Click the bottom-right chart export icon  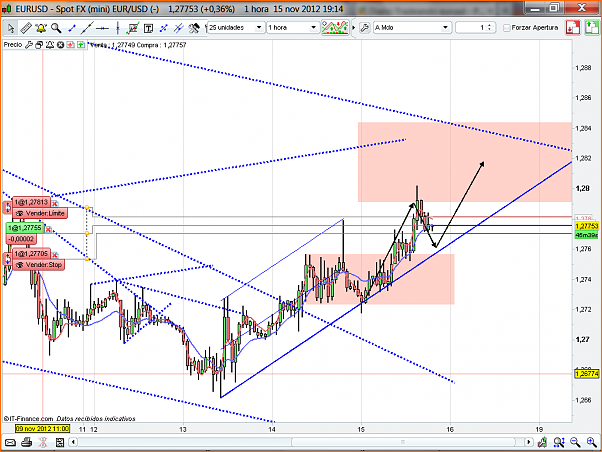point(542,442)
